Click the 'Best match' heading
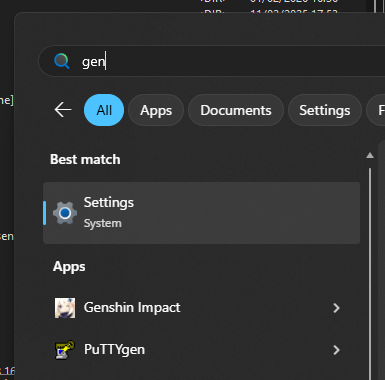This screenshot has width=385, height=380. (85, 159)
